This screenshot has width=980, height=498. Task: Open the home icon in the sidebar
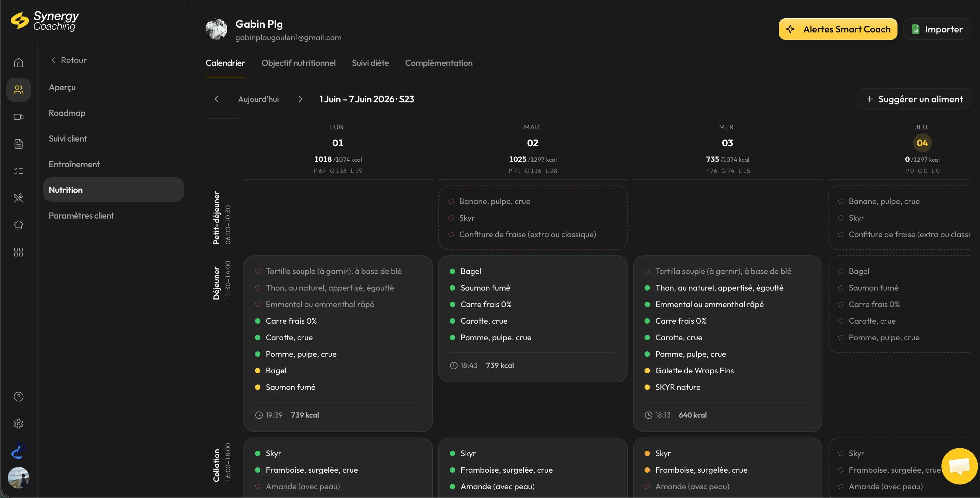18,63
